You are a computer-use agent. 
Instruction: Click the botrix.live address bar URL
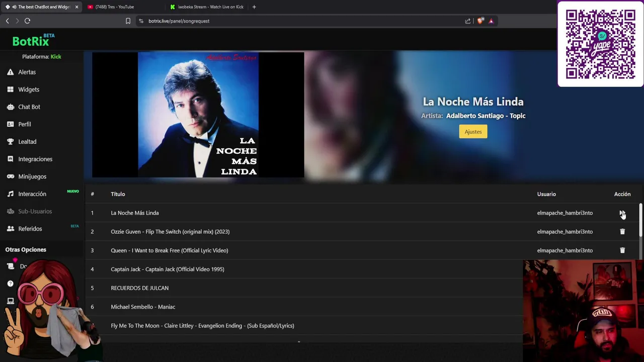tap(179, 21)
